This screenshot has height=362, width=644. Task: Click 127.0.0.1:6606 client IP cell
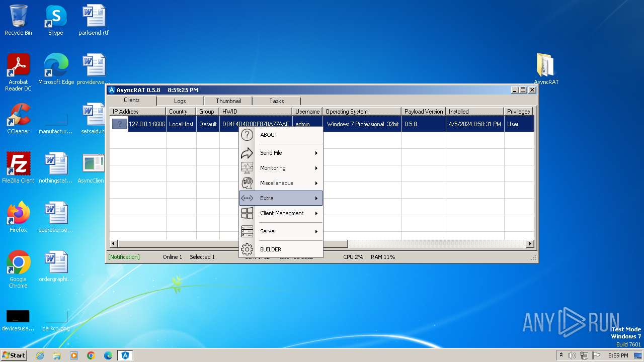coord(147,124)
